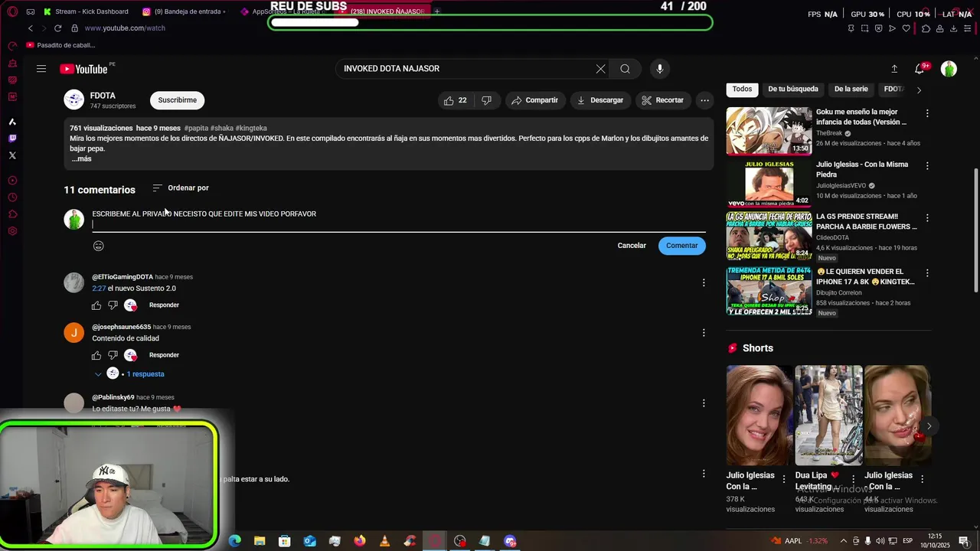Post the comment with Comentar
The image size is (980, 551).
[681, 246]
